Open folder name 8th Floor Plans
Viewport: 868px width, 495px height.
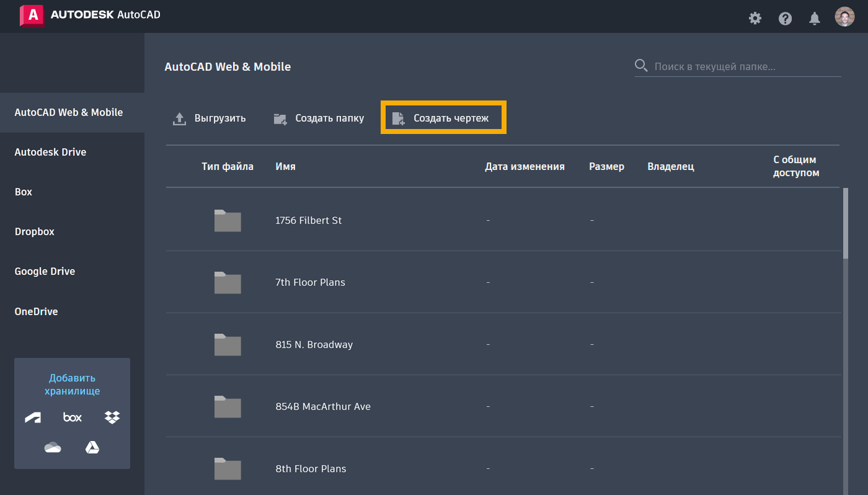[311, 468]
